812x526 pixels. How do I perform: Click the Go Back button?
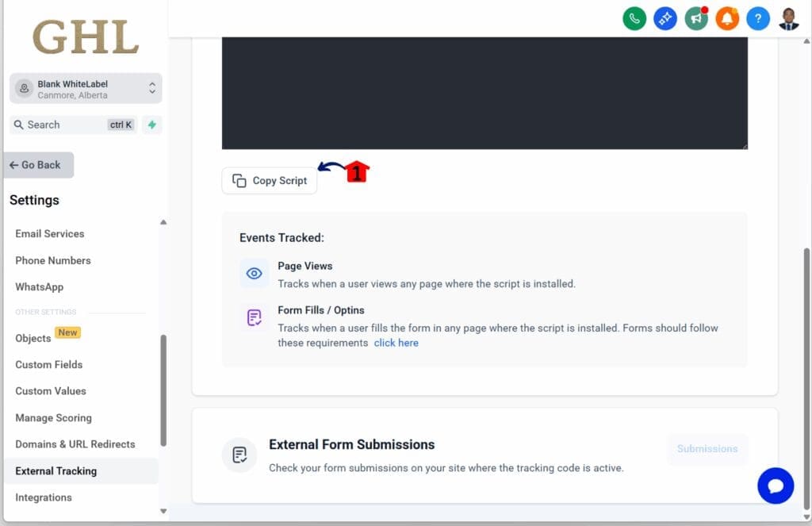point(39,165)
